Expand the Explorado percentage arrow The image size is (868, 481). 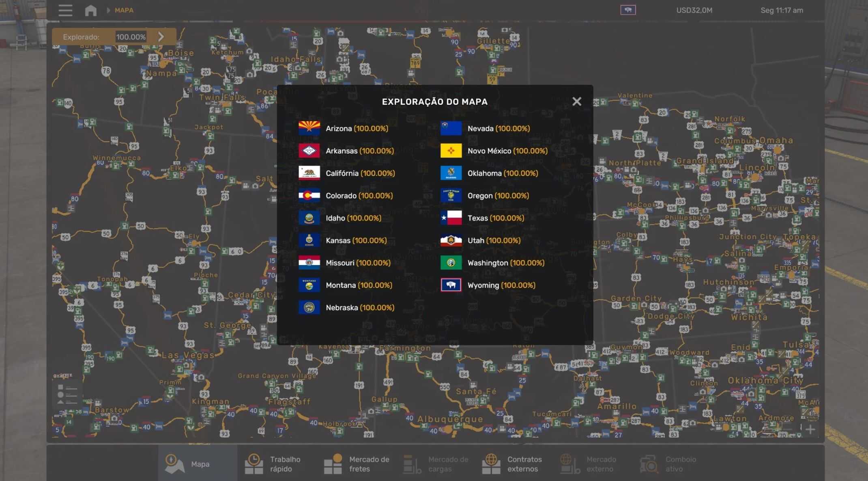point(161,37)
